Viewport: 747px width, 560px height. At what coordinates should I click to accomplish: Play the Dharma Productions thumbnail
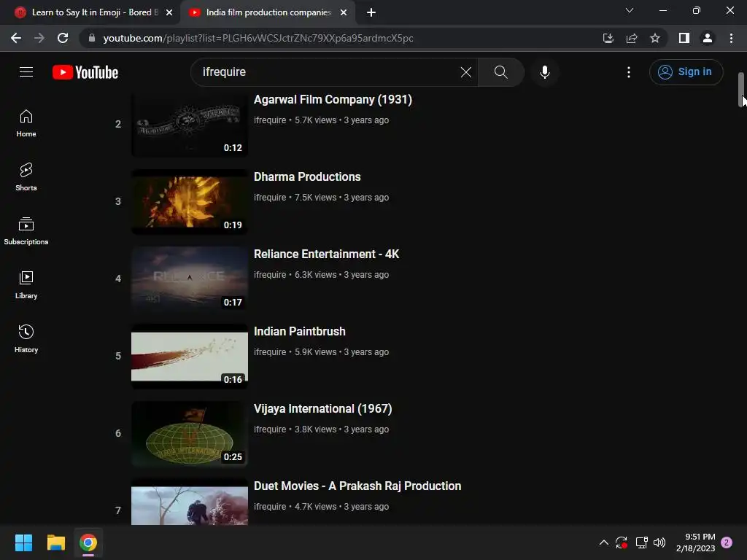tap(190, 202)
